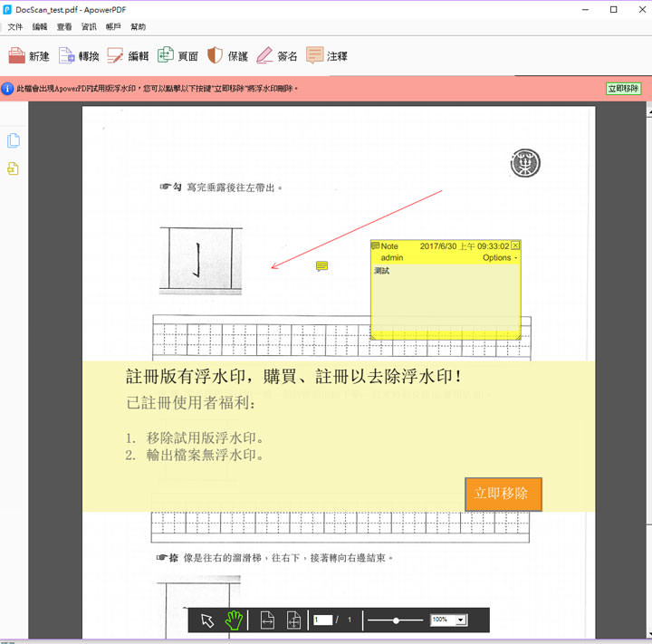This screenshot has height=644, width=652.
Task: Activate the green hand pan tool
Action: (234, 620)
